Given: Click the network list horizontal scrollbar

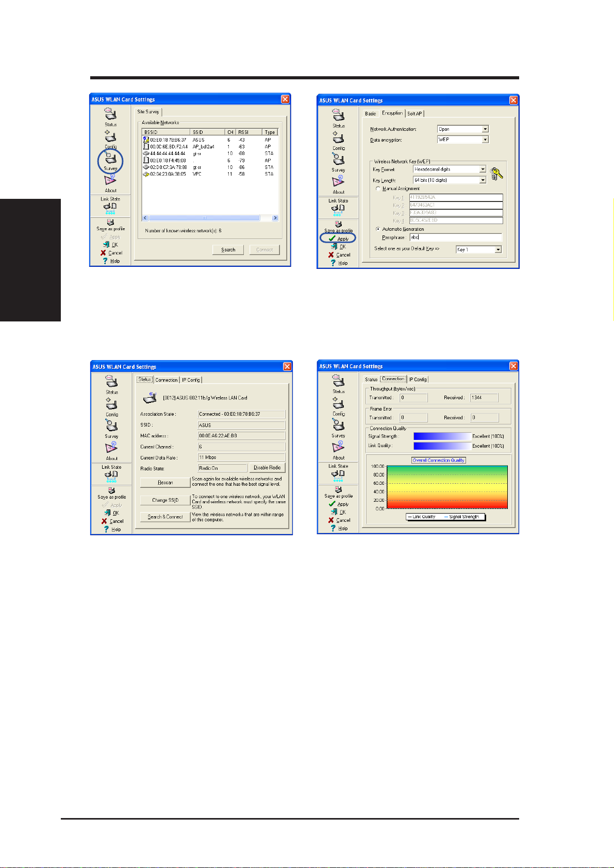Looking at the screenshot, I should coord(210,218).
